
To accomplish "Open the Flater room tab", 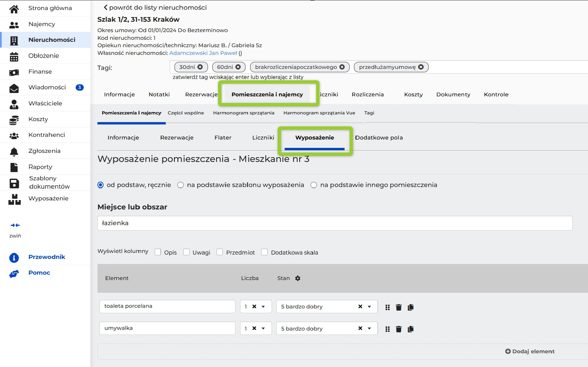I will [223, 138].
